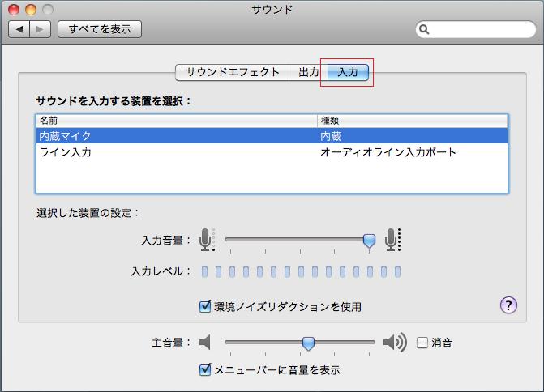This screenshot has width=544, height=392.
Task: Click the low input volume microphone icon
Action: click(x=206, y=240)
